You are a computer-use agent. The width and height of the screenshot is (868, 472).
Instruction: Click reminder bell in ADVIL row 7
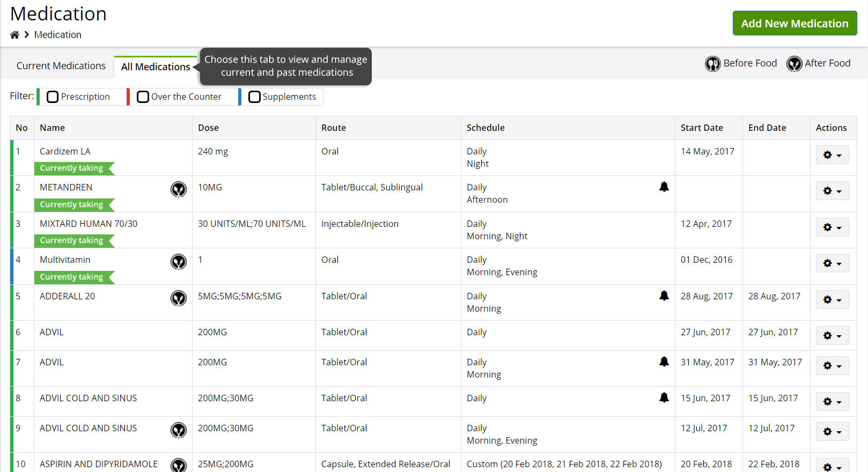pyautogui.click(x=664, y=362)
